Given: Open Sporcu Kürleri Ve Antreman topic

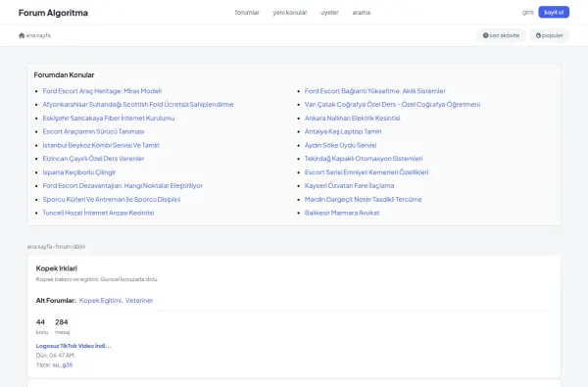Looking at the screenshot, I should [x=112, y=200].
